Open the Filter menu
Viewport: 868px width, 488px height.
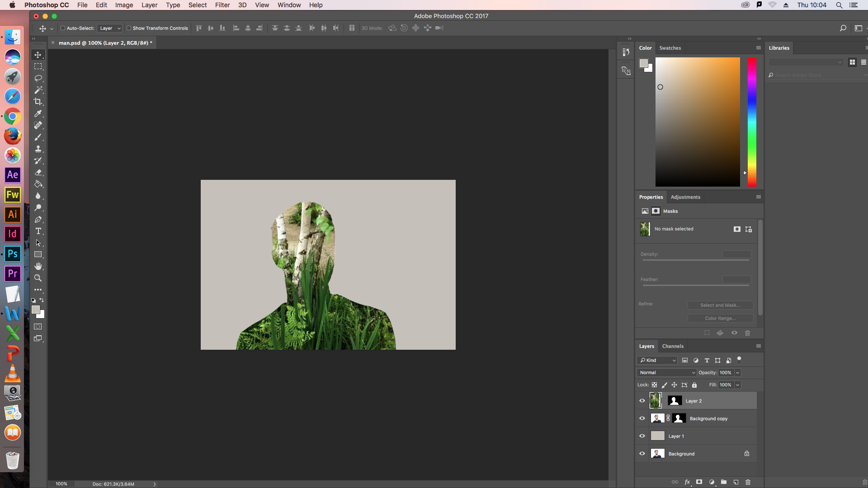coord(222,5)
